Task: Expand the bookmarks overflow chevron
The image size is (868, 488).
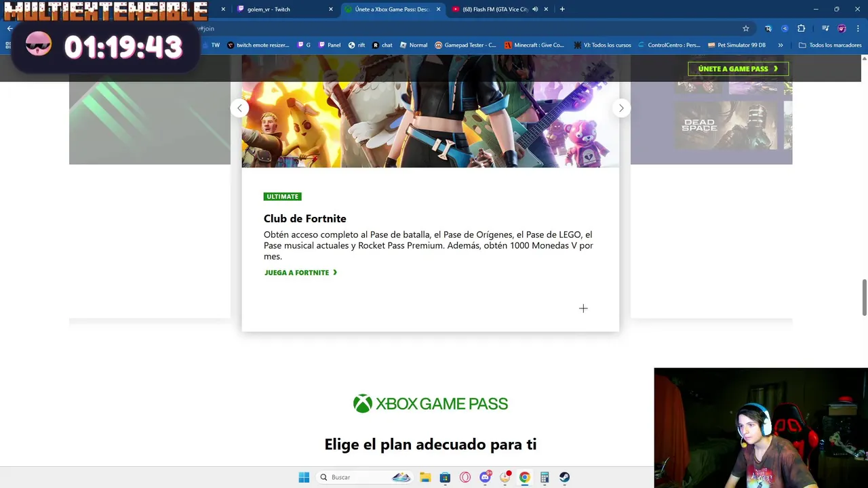Action: (x=781, y=45)
